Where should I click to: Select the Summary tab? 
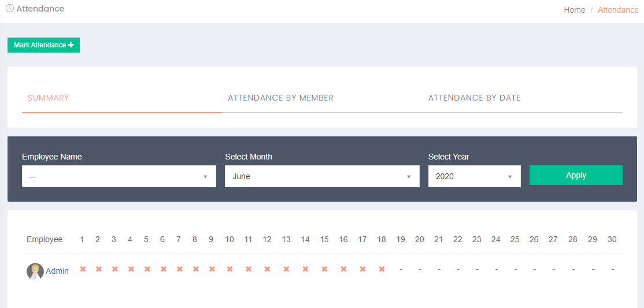coord(49,98)
